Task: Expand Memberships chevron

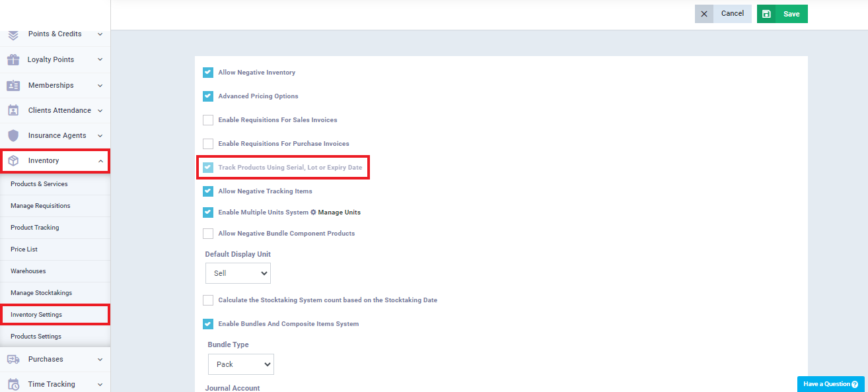Action: pos(100,85)
